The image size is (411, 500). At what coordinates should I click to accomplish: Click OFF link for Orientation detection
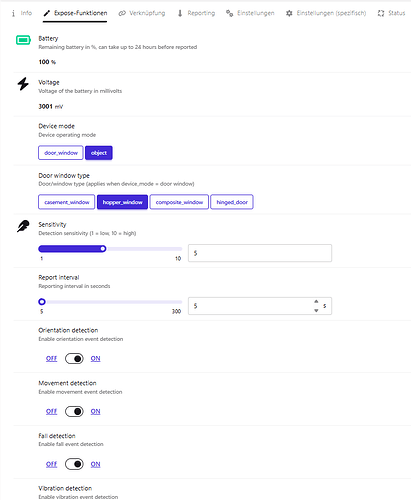[x=51, y=359]
